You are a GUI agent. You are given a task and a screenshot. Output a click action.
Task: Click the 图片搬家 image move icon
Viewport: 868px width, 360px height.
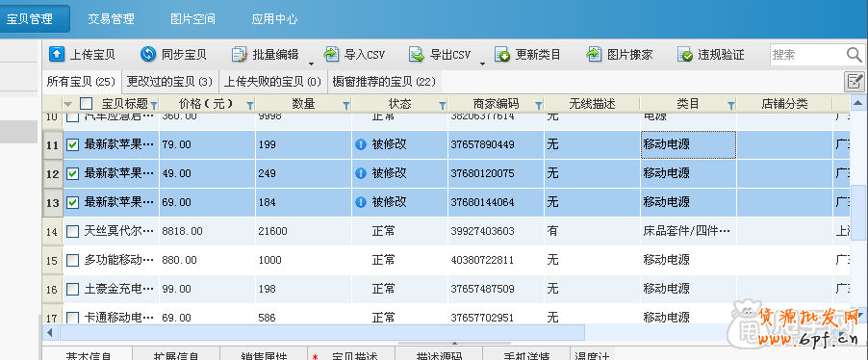click(594, 54)
